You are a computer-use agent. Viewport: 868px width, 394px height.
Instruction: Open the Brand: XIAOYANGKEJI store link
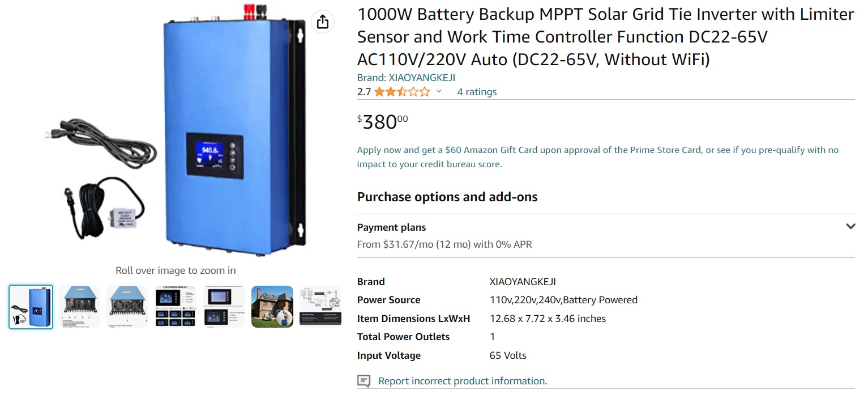[406, 78]
